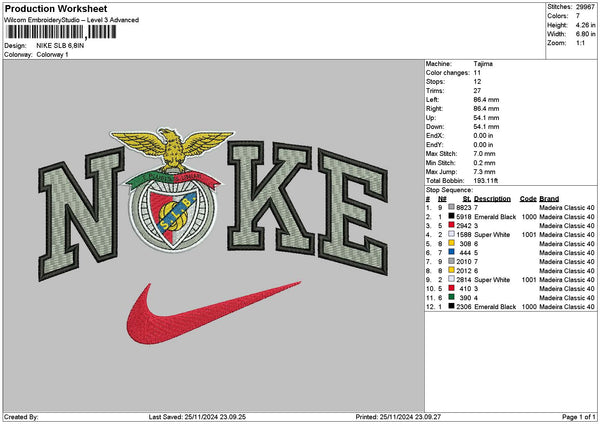Viewport: 600px width, 424px height.
Task: Click the S.L.B. shield crest in the design
Action: point(173,217)
